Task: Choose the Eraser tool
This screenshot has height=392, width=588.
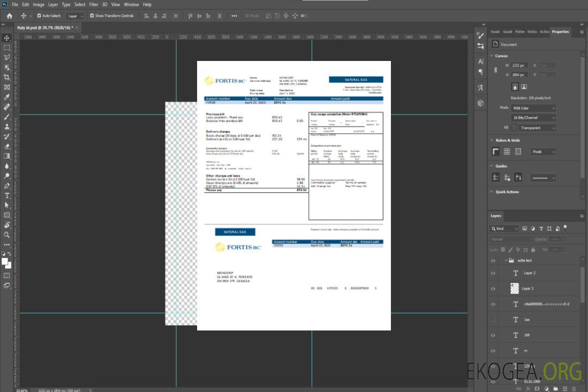Action: (7, 146)
